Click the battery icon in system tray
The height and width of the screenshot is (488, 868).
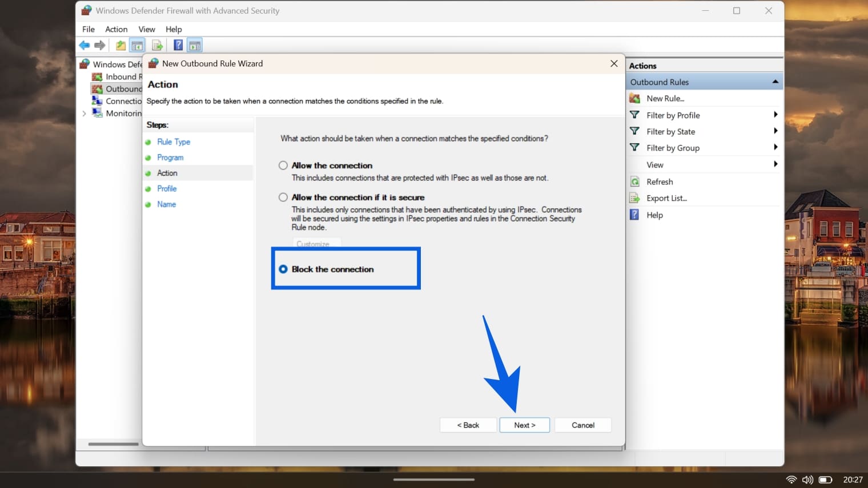pos(825,479)
